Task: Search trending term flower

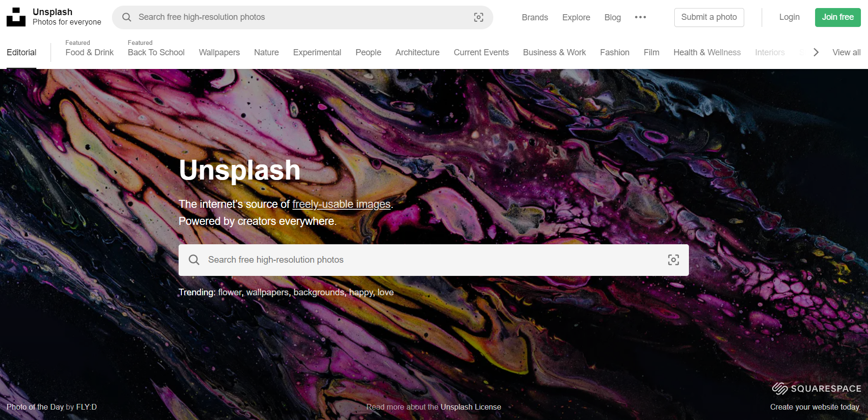Action: click(230, 292)
